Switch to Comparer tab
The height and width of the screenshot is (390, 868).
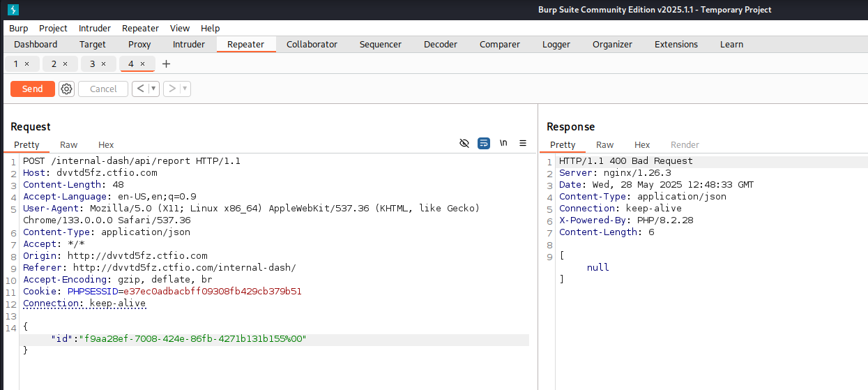click(500, 44)
